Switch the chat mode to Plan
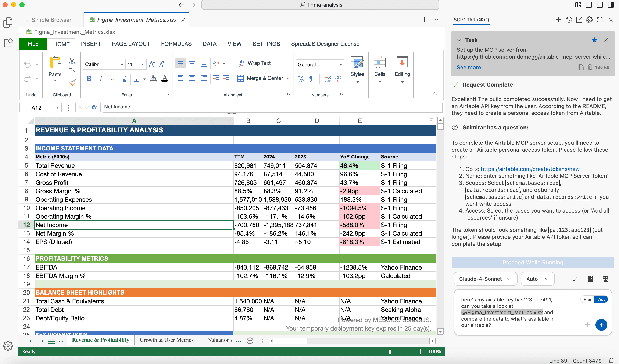Viewport: 619px width, 364px height. (x=588, y=299)
